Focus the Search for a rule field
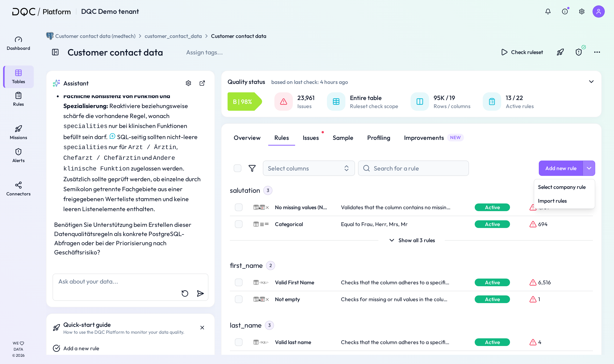This screenshot has width=614, height=364. coord(413,168)
